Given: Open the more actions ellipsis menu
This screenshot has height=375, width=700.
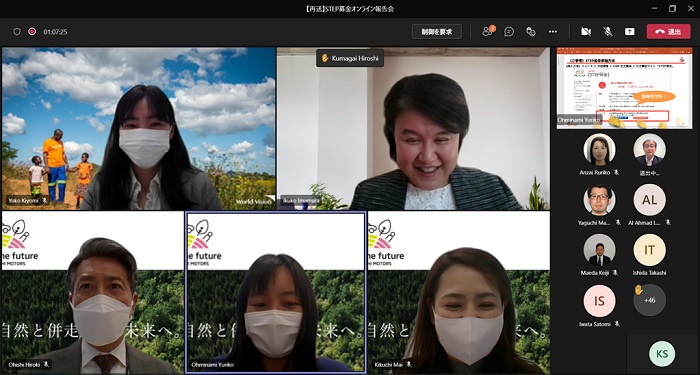Looking at the screenshot, I should coord(553,32).
